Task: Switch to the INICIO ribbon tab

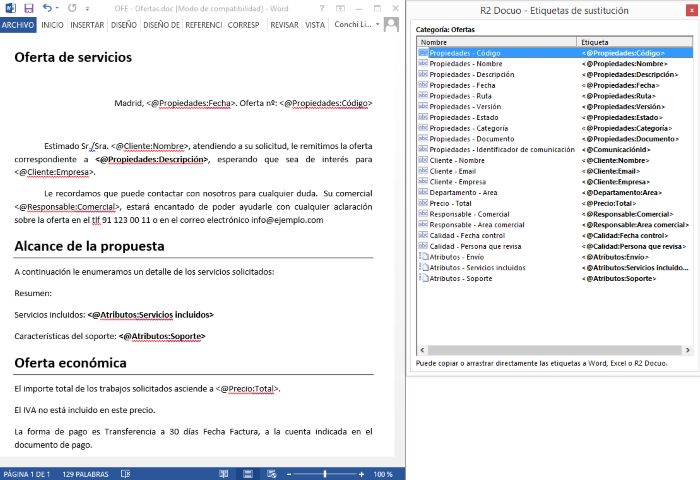Action: (x=52, y=25)
